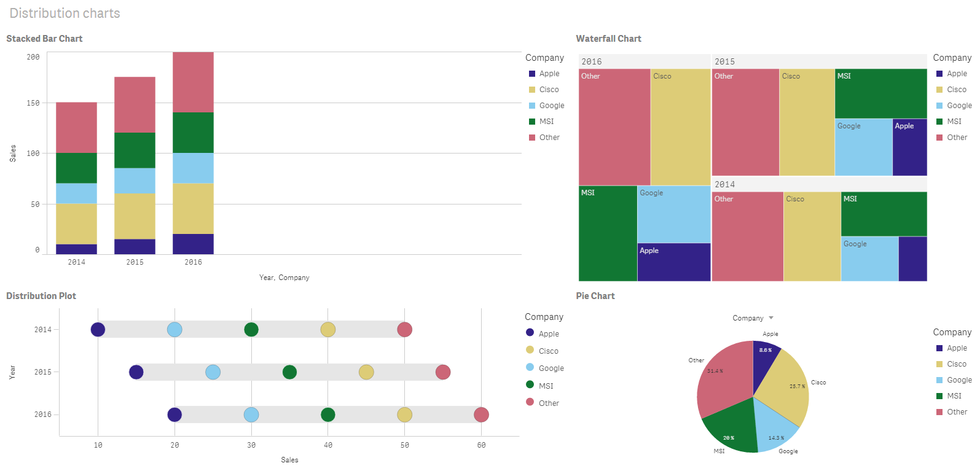Select Apple in Waterfall Chart legend
Viewport: 980px width, 471px height.
[952, 74]
